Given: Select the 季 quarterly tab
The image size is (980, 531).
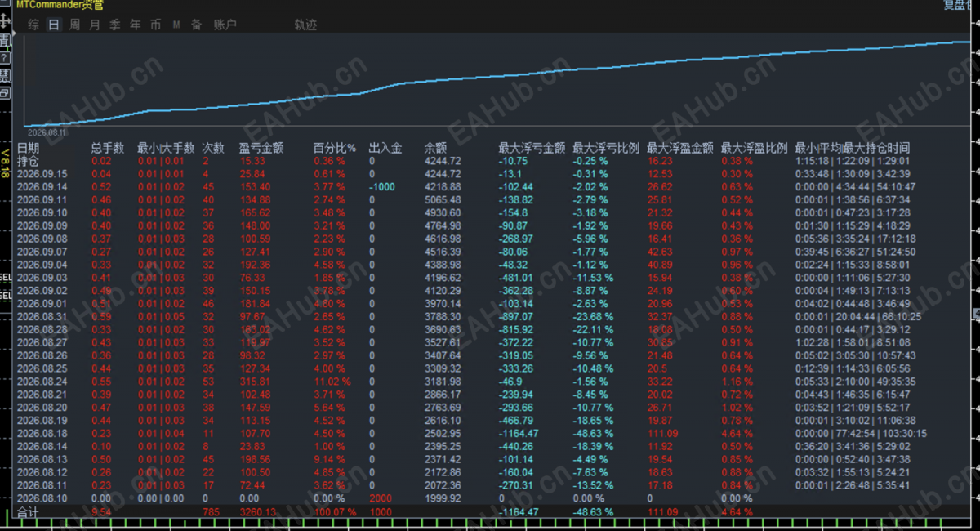Looking at the screenshot, I should coord(115,25).
